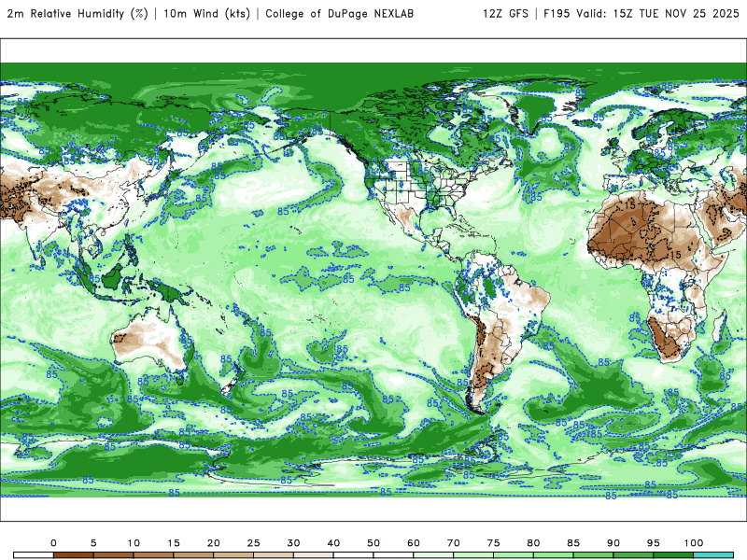
Task: Click the 'College of DuPage NEXLAB' label
Action: coord(339,14)
